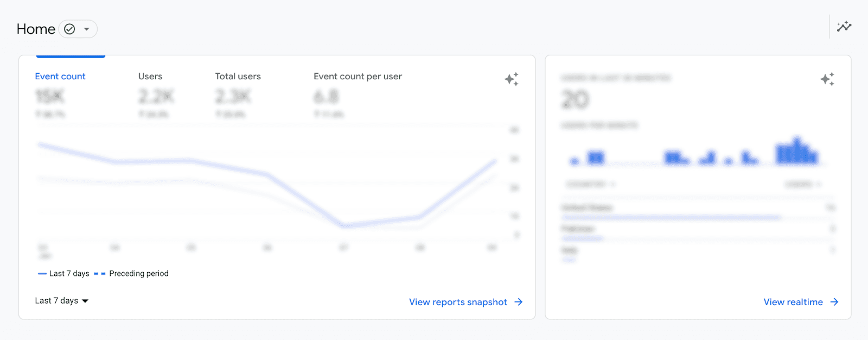Click the verified checkmark icon beside Home

tap(69, 29)
